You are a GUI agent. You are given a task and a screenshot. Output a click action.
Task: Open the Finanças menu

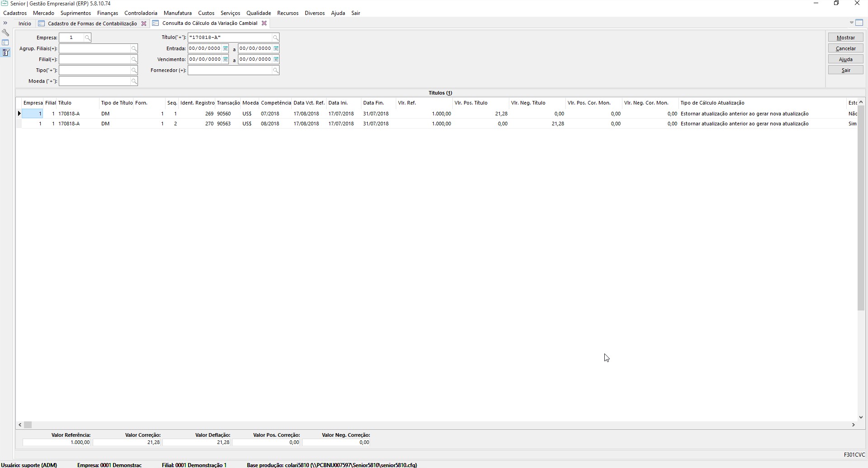pyautogui.click(x=107, y=13)
